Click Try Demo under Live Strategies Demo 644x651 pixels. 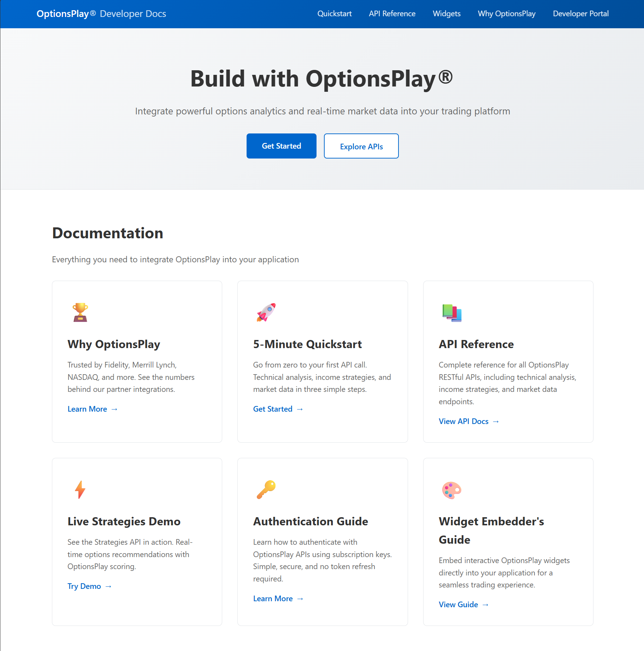(x=84, y=586)
